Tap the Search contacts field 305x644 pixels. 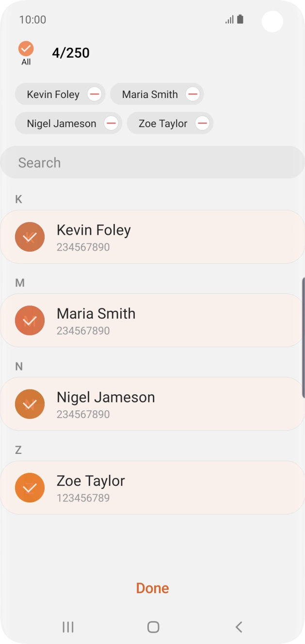pyautogui.click(x=152, y=162)
